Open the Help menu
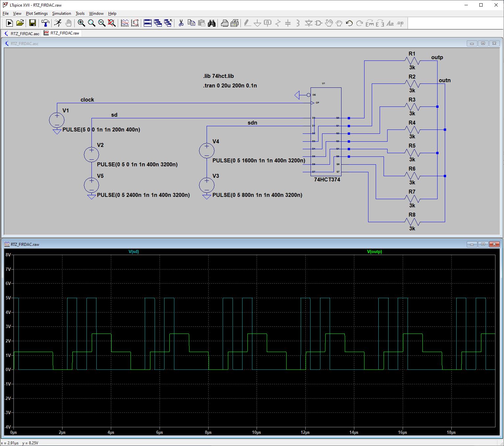The image size is (504, 446). point(112,13)
